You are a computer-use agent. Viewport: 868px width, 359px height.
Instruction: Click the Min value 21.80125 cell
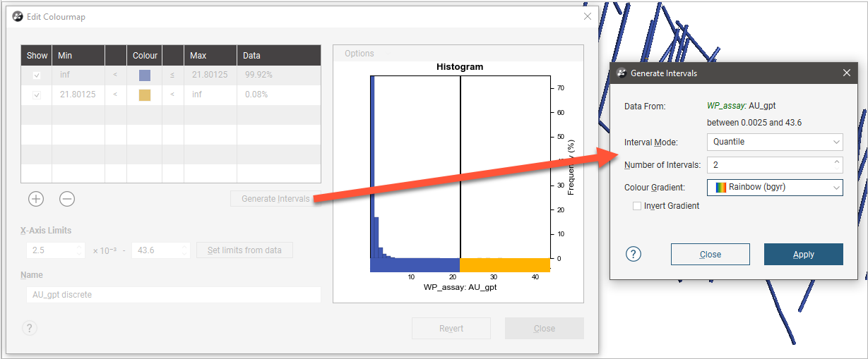click(78, 95)
